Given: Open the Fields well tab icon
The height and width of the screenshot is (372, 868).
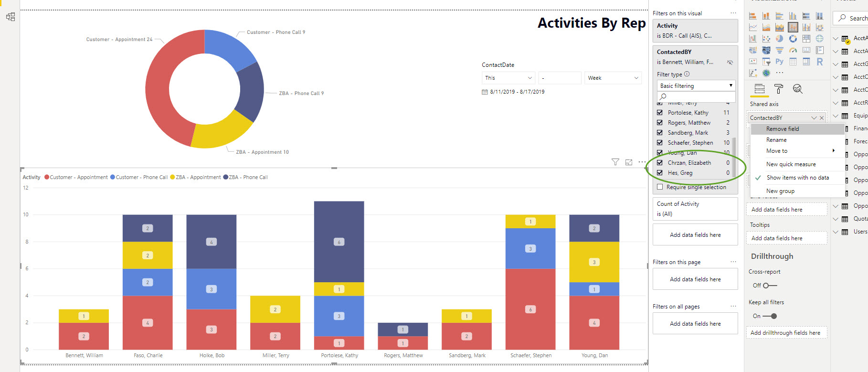Looking at the screenshot, I should 760,89.
